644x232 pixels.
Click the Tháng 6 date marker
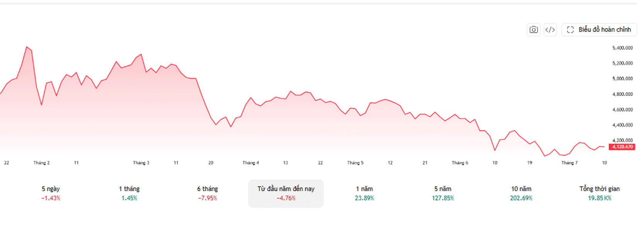click(x=460, y=163)
